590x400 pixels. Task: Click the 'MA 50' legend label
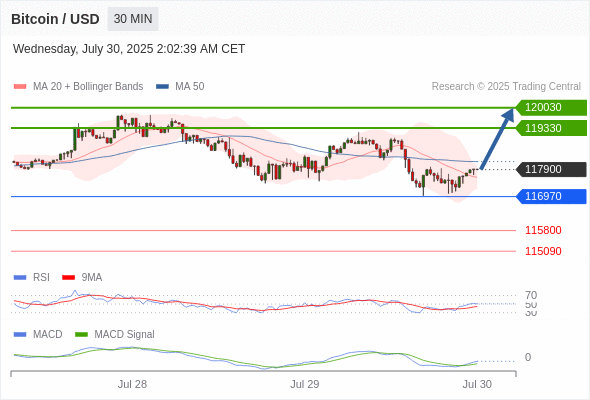tap(190, 87)
